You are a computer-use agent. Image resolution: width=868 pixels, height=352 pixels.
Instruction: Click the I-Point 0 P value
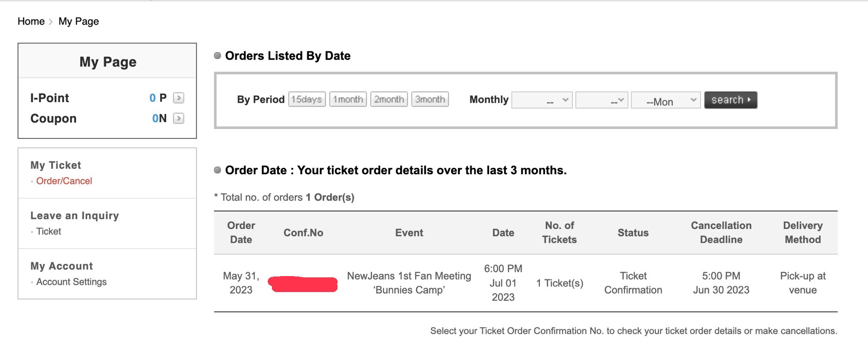click(158, 98)
